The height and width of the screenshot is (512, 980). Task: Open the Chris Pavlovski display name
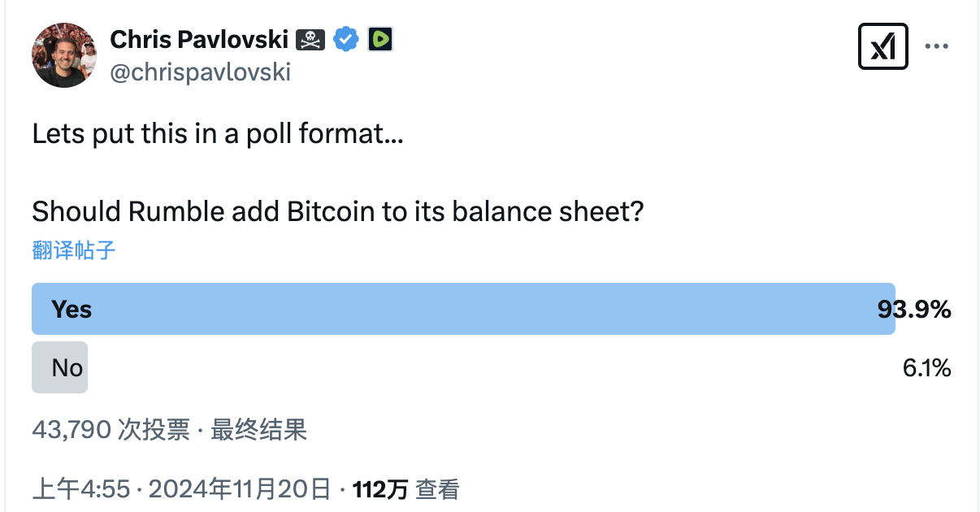tap(199, 38)
